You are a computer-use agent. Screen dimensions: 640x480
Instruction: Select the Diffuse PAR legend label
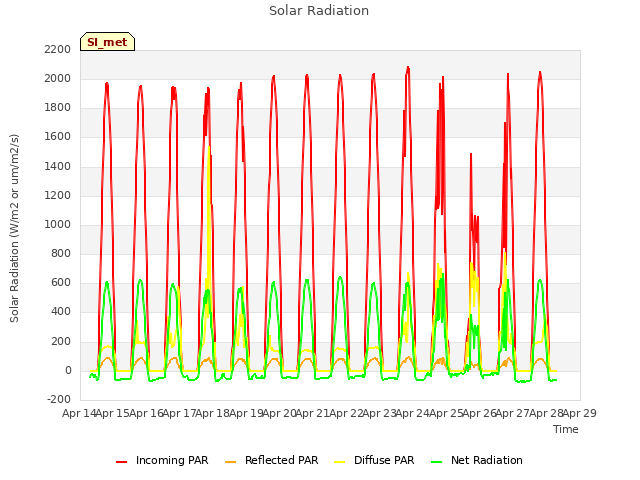384,460
